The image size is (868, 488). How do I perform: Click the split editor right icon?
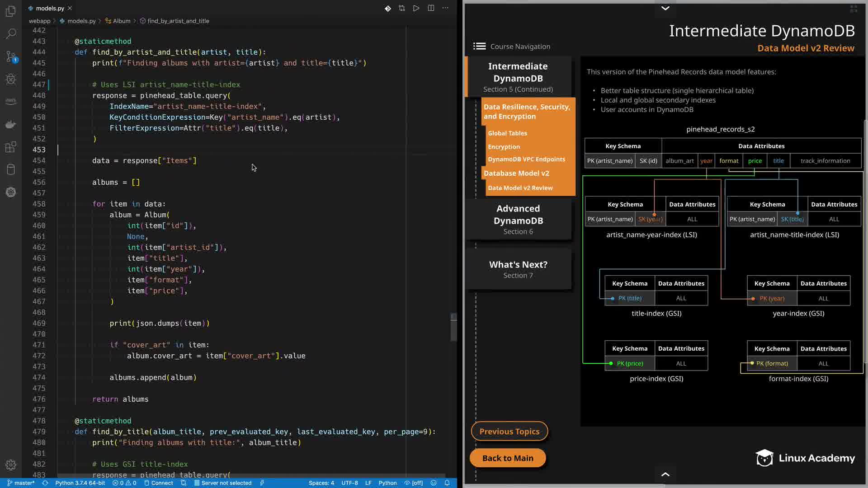point(431,8)
